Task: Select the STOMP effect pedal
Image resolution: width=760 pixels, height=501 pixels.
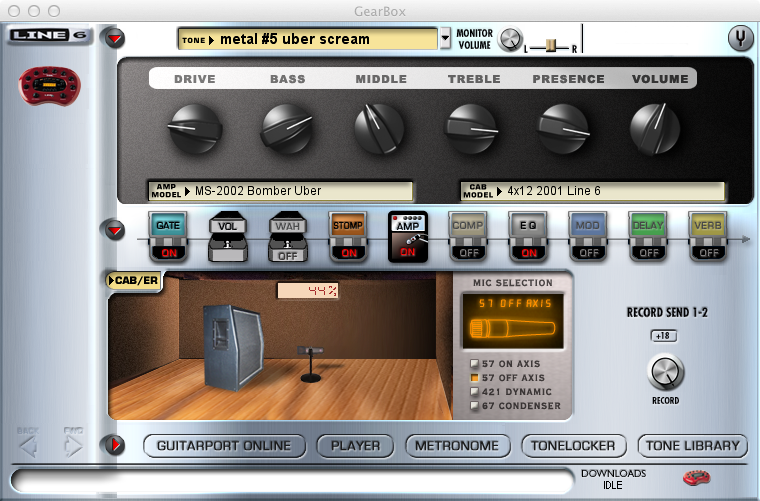Action: [x=348, y=236]
